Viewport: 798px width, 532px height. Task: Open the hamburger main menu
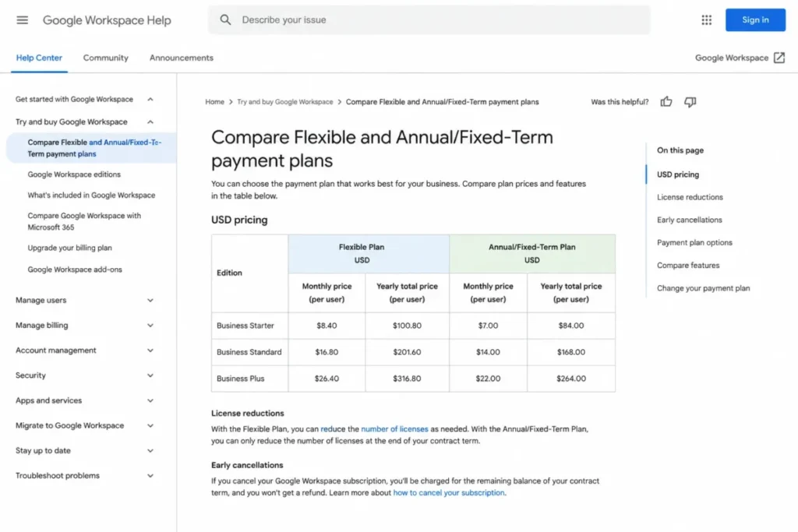click(x=22, y=19)
